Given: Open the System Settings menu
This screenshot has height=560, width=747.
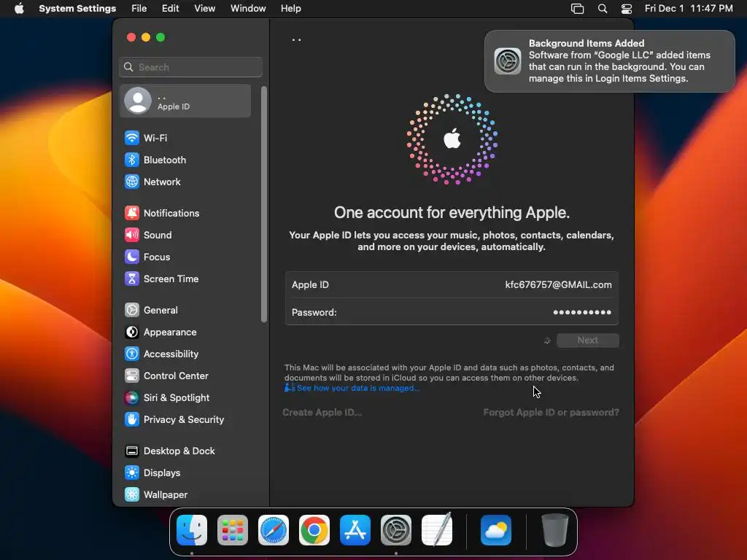Looking at the screenshot, I should [x=77, y=9].
